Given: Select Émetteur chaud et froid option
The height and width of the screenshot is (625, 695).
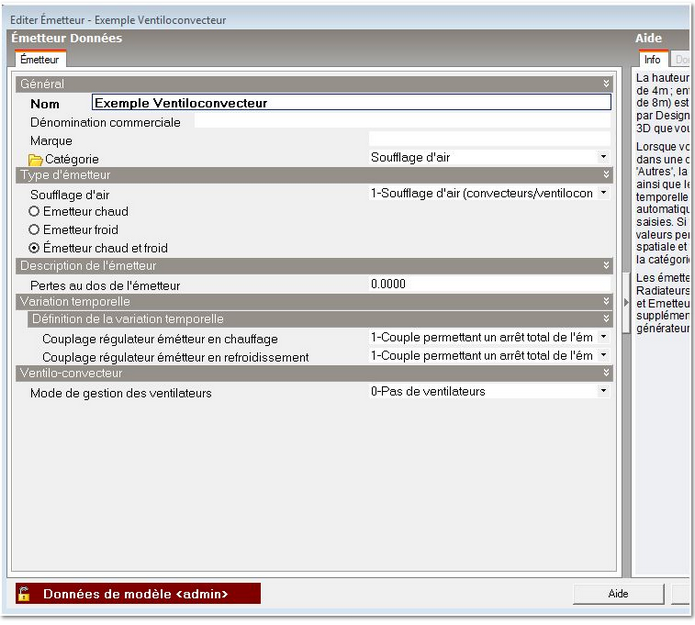Looking at the screenshot, I should pos(35,248).
